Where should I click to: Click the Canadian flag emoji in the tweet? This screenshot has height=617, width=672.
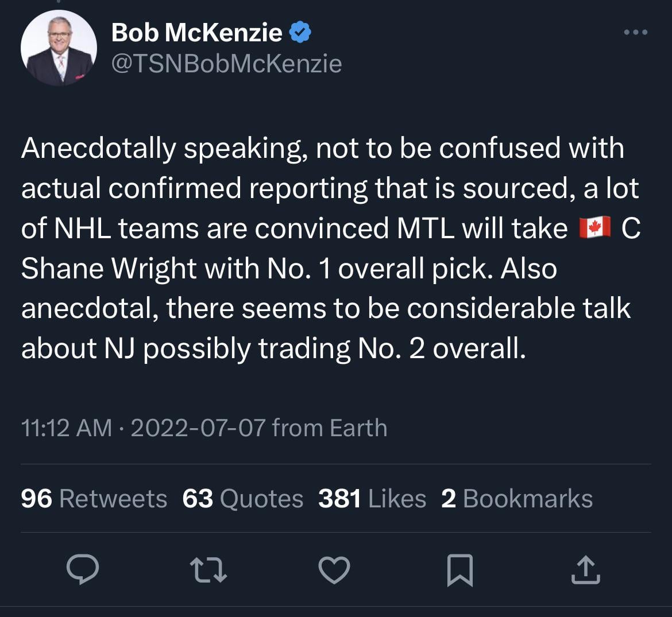(594, 229)
